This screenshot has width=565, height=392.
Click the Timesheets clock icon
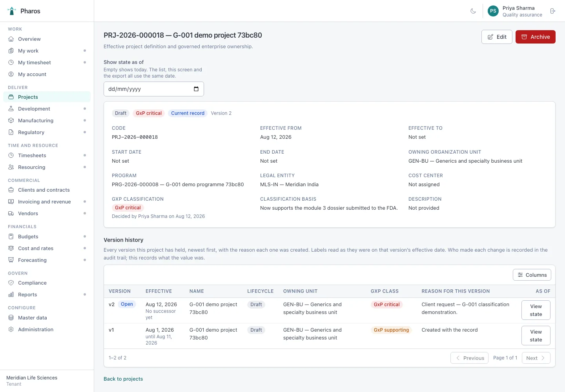coord(11,156)
